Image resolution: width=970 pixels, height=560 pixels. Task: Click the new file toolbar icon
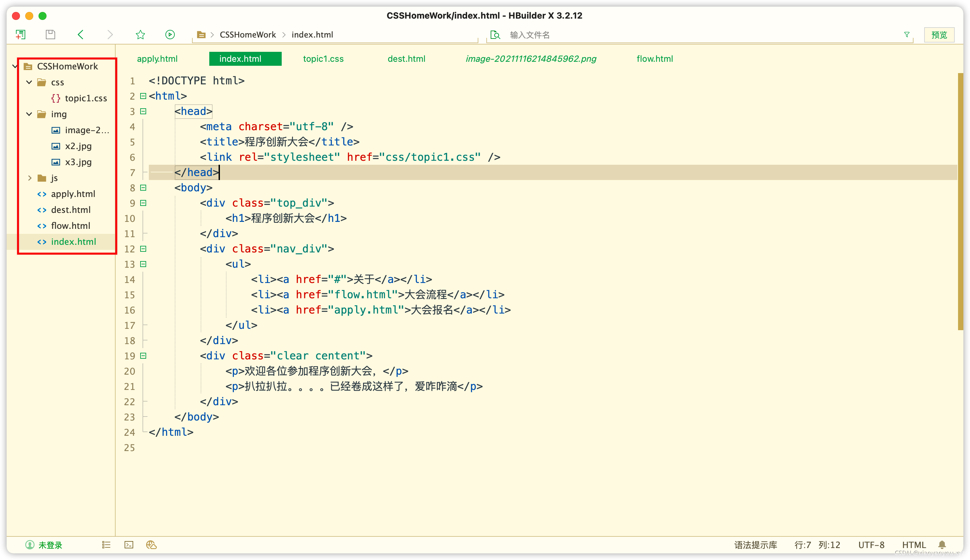coord(20,35)
